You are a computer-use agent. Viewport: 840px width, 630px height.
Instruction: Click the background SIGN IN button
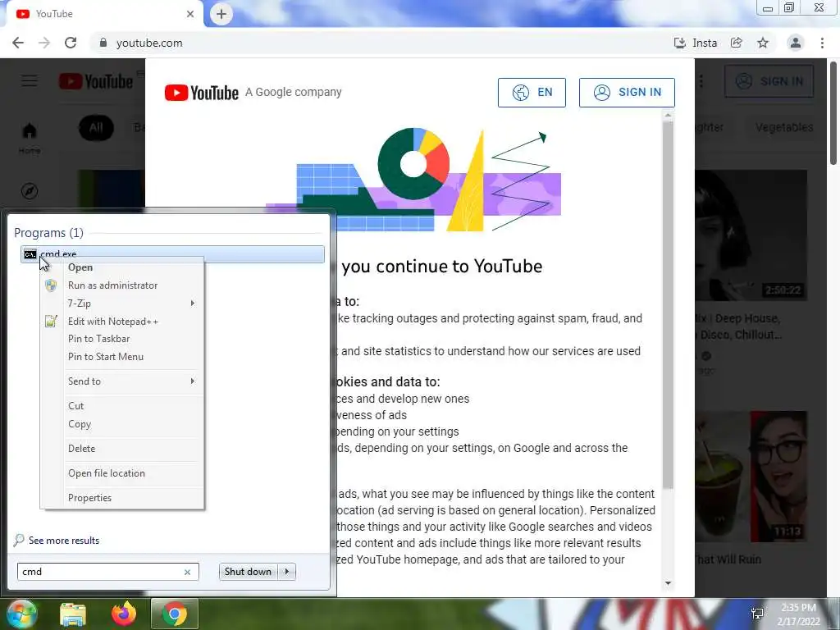769,81
